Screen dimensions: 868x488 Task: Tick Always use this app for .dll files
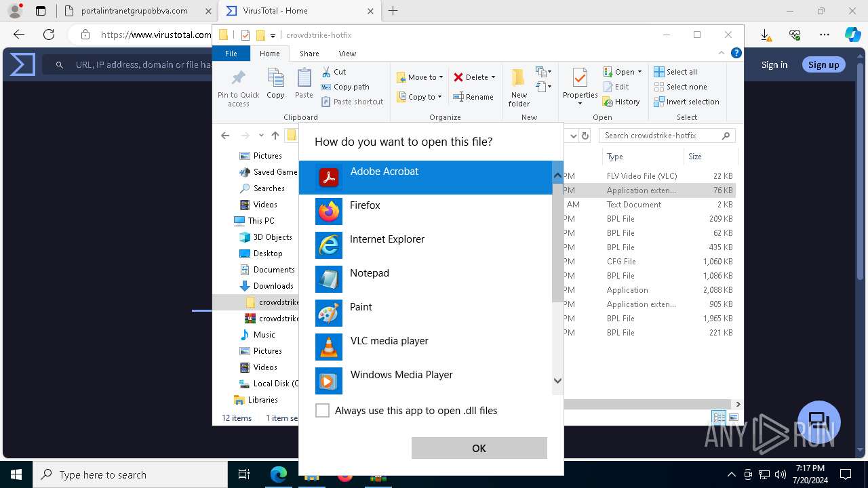tap(323, 411)
